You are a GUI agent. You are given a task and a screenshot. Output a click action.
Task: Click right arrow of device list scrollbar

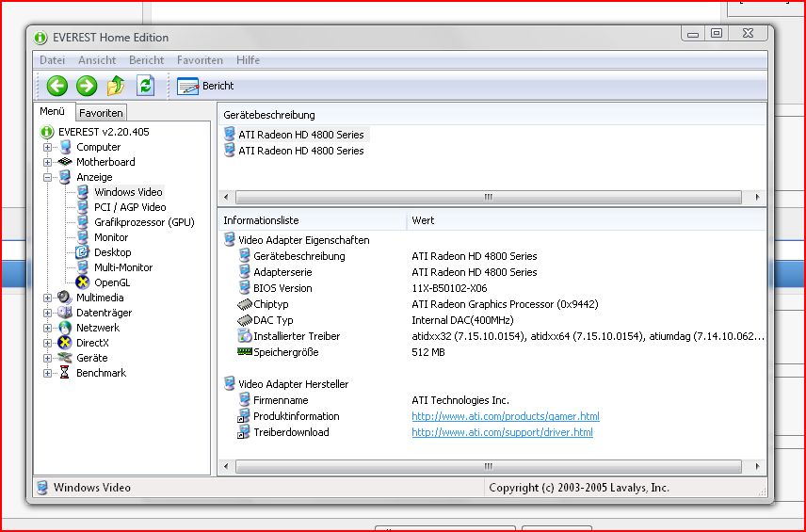coord(757,198)
